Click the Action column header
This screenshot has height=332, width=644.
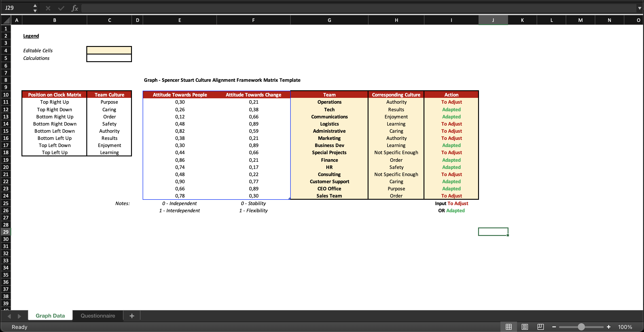[x=451, y=95]
